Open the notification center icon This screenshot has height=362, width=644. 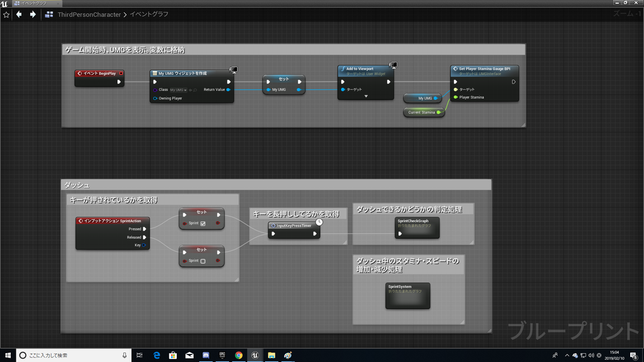(634, 356)
